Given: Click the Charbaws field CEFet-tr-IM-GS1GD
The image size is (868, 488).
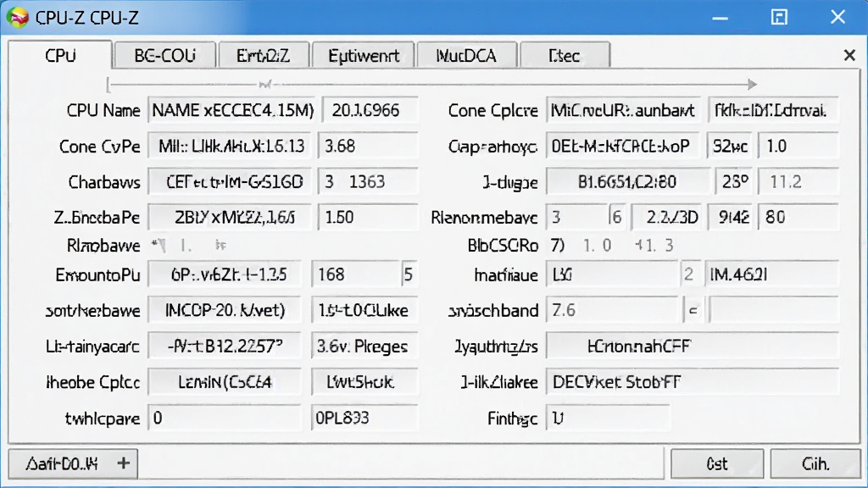Looking at the screenshot, I should [x=230, y=182].
